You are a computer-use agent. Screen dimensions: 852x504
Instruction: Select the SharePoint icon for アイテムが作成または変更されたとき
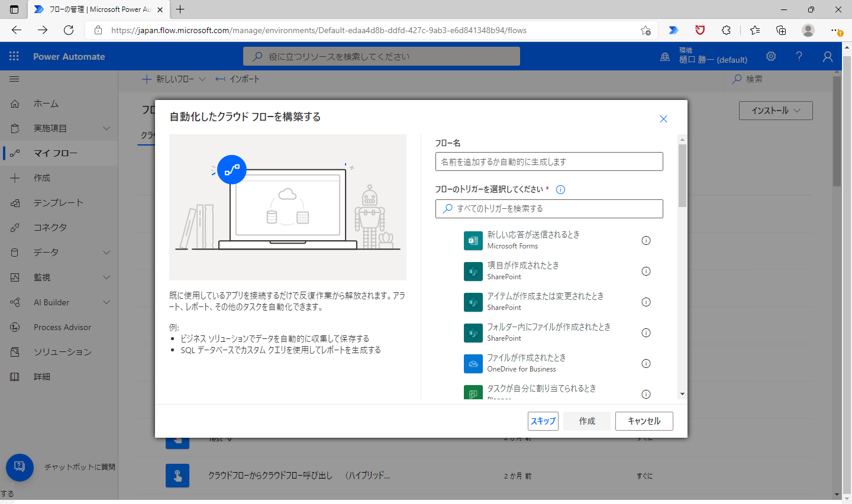pos(473,302)
